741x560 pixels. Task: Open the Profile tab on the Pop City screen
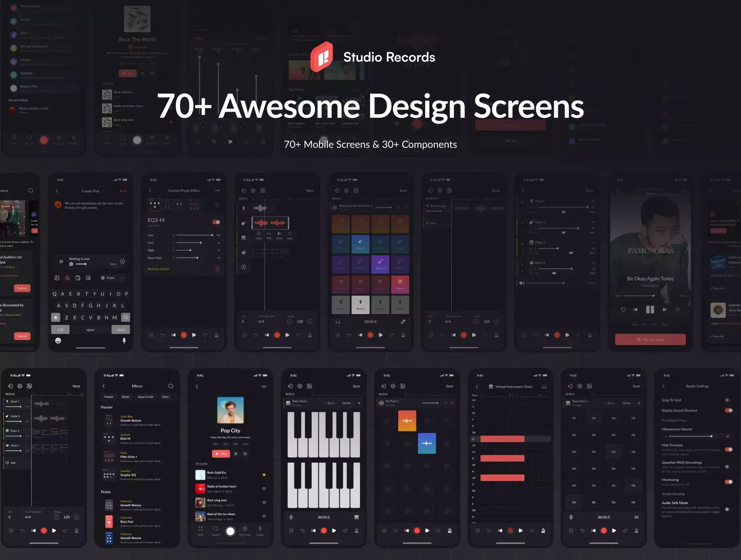coord(260,531)
